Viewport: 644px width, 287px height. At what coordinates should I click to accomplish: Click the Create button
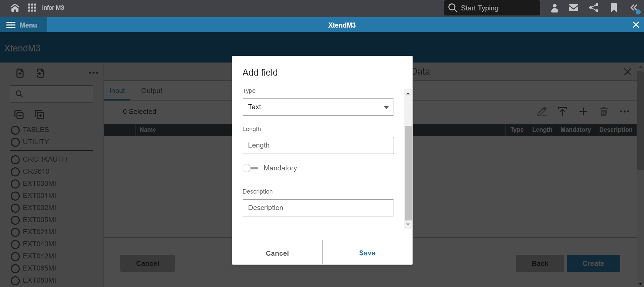[x=593, y=263]
